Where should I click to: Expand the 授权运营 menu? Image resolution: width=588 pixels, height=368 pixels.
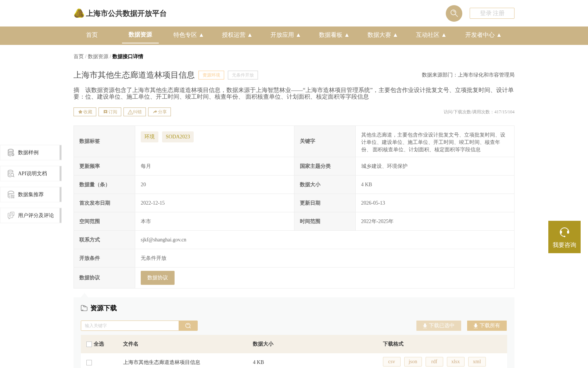click(237, 35)
